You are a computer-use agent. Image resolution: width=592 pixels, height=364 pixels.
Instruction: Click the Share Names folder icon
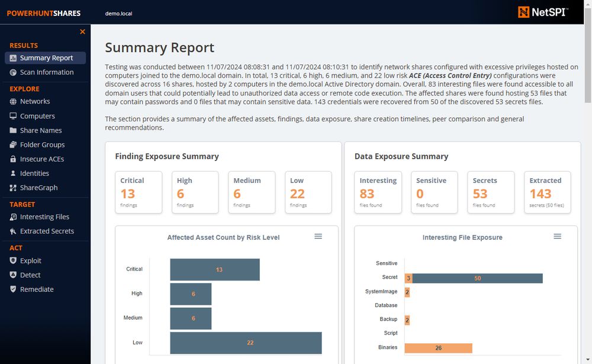pyautogui.click(x=13, y=130)
